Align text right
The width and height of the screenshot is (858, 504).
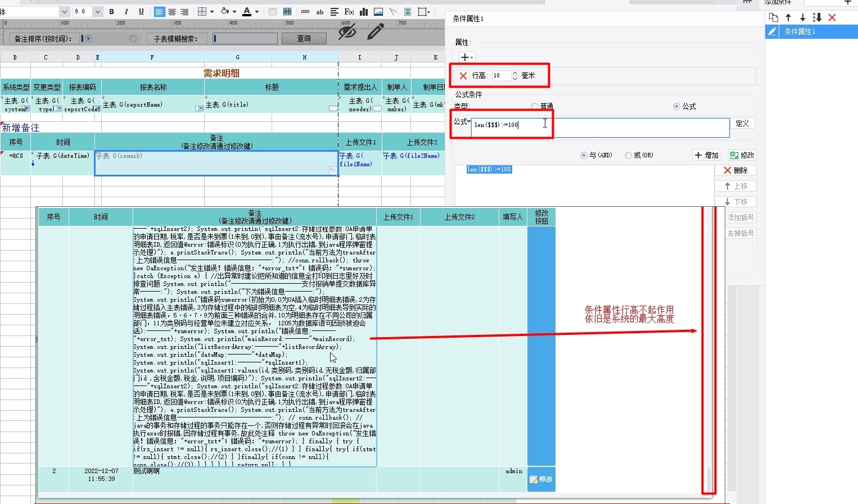(x=184, y=11)
